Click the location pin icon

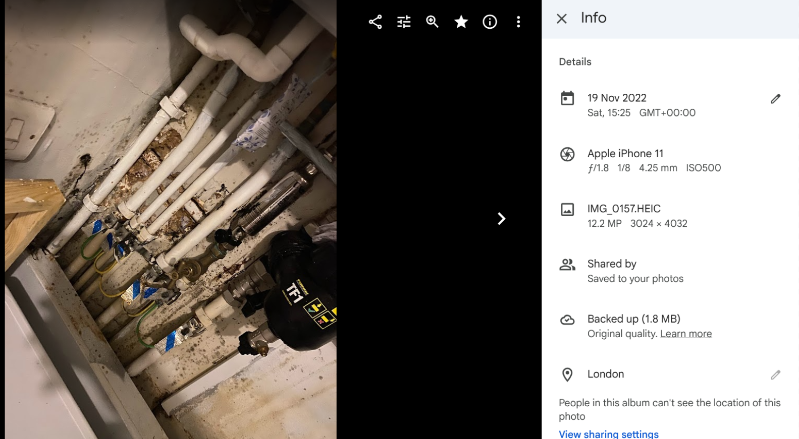(x=567, y=375)
